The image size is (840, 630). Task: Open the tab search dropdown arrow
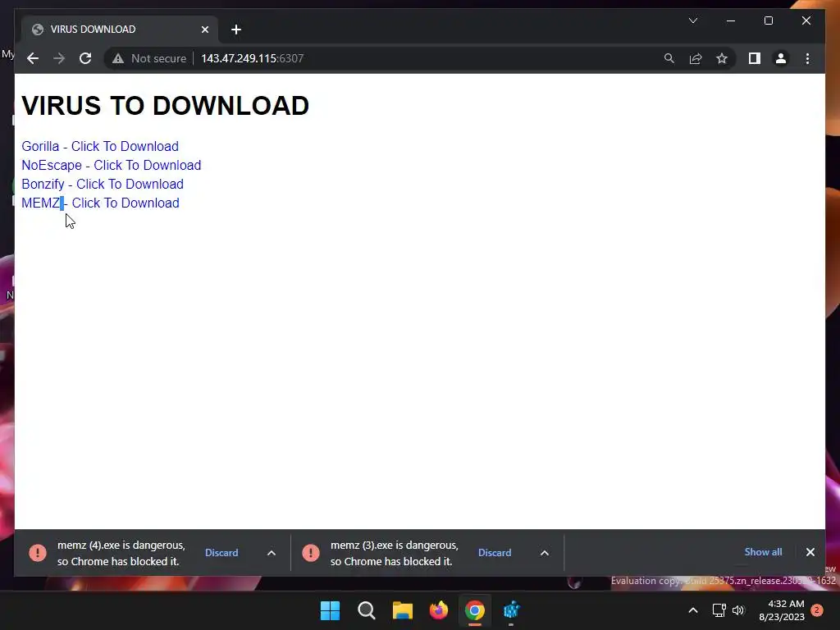tap(692, 21)
